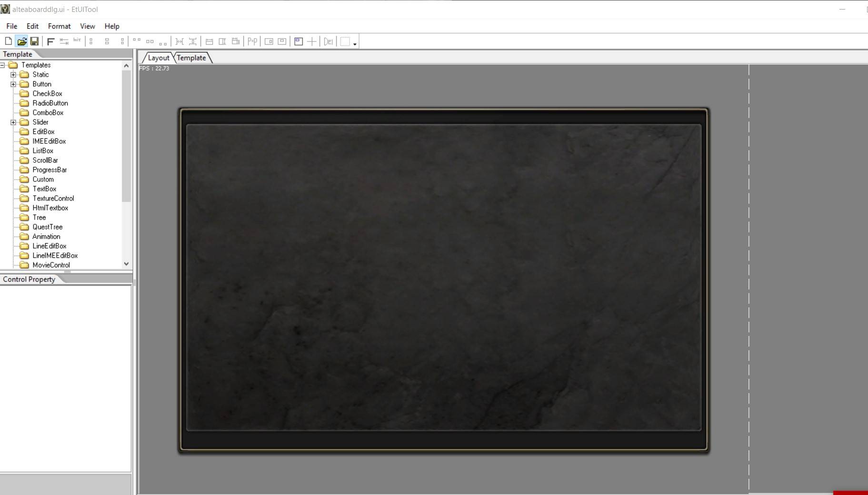Select the QuestTree template folder
868x495 pixels.
48,227
